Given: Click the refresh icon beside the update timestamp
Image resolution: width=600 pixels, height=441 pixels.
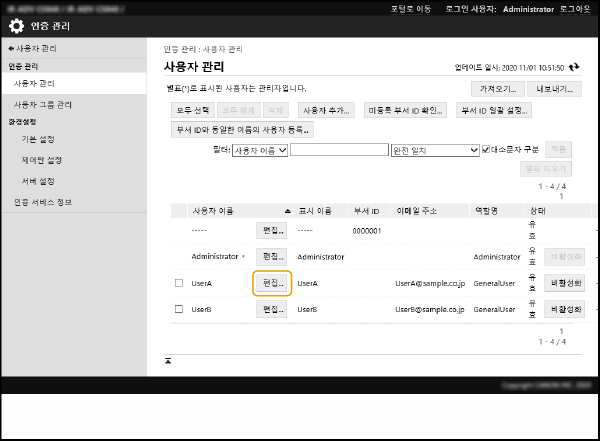Looking at the screenshot, I should [573, 68].
